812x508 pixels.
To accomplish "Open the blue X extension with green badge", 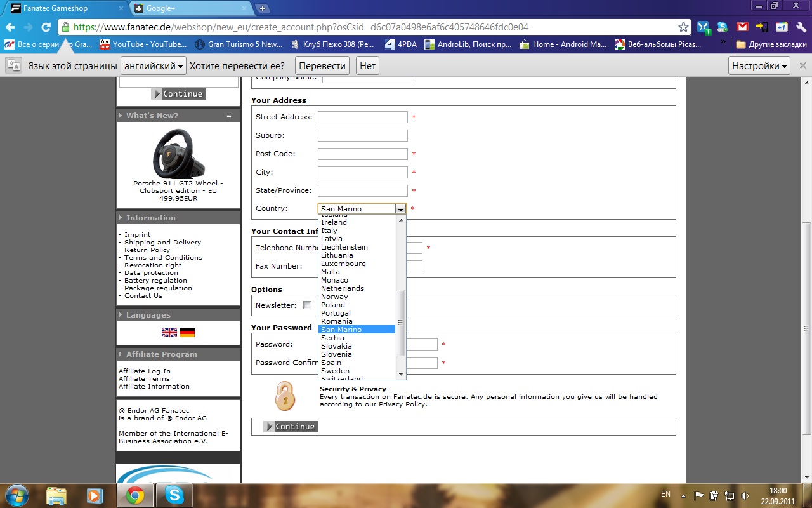I will [x=704, y=27].
